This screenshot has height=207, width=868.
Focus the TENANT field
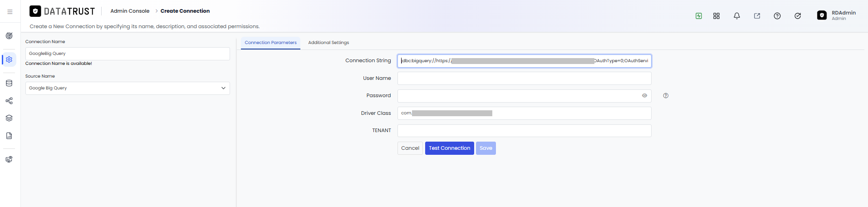(525, 131)
